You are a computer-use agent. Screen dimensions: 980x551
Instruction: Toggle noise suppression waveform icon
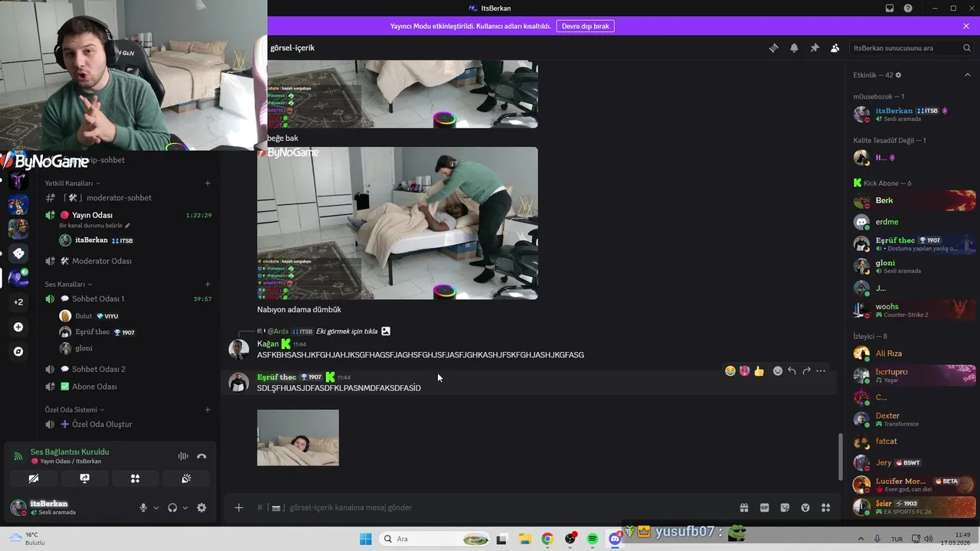(183, 456)
